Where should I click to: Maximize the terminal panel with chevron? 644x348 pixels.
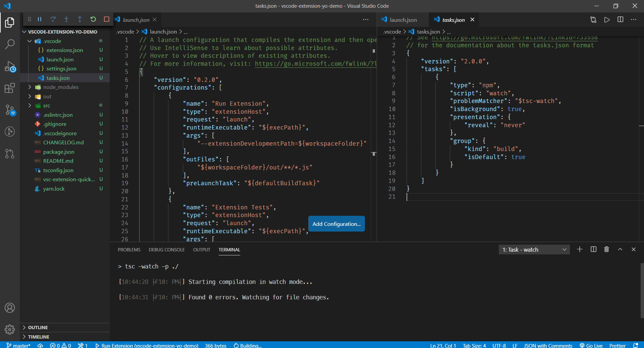pos(620,249)
